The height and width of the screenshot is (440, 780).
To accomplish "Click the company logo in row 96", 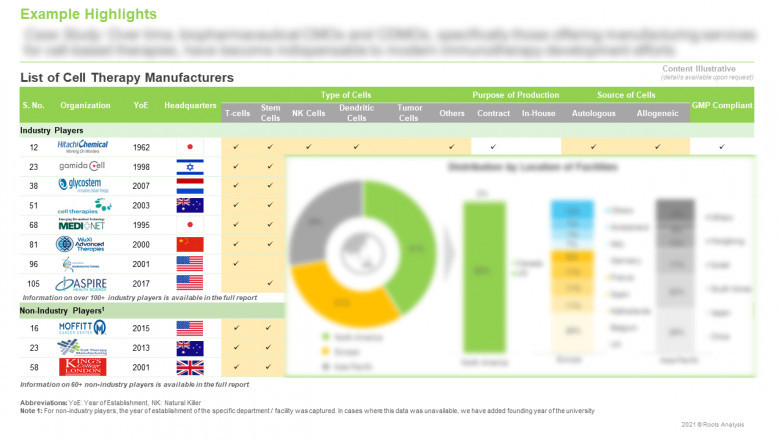I will [x=81, y=264].
